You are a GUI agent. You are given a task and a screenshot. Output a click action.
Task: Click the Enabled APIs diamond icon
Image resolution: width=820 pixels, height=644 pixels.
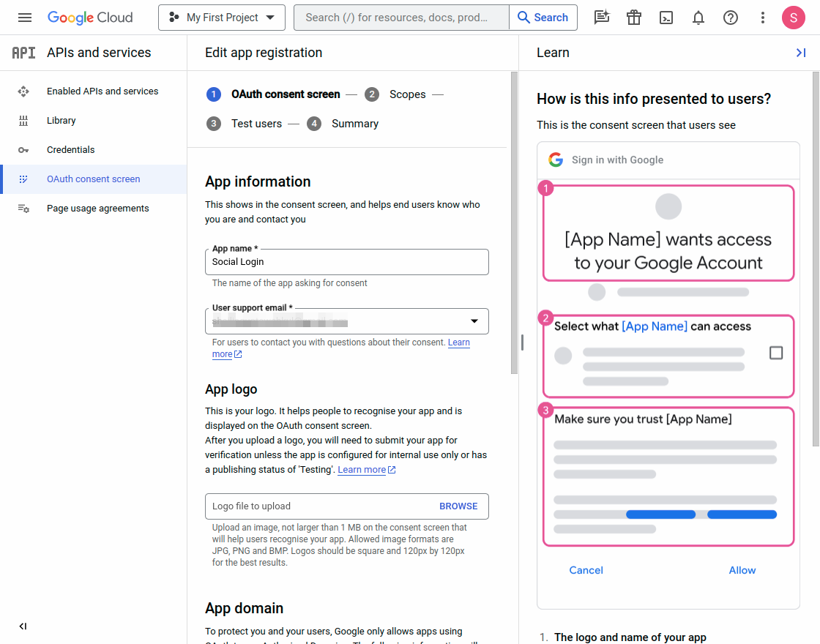point(23,91)
